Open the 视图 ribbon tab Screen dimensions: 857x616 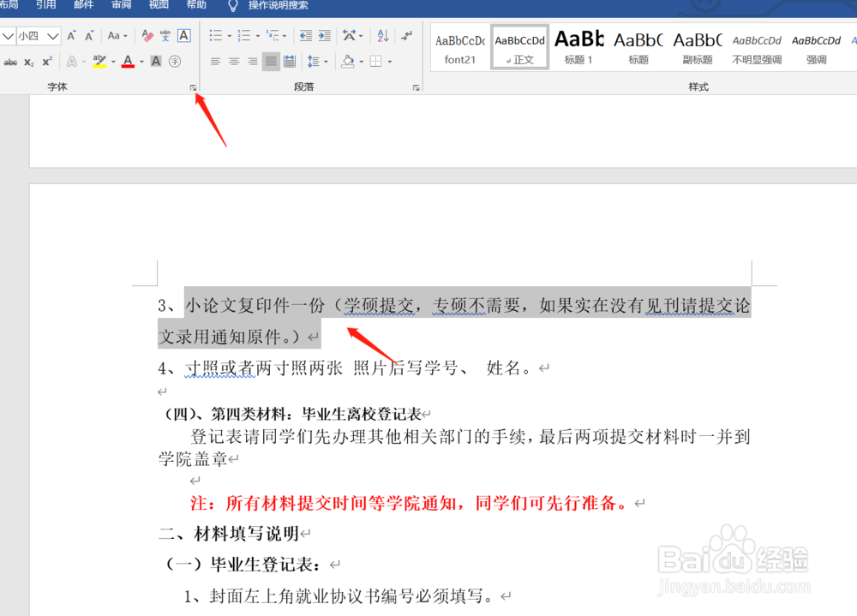click(158, 5)
